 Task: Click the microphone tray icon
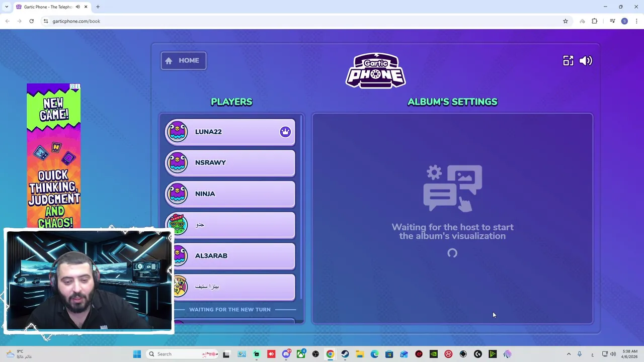coord(580,354)
